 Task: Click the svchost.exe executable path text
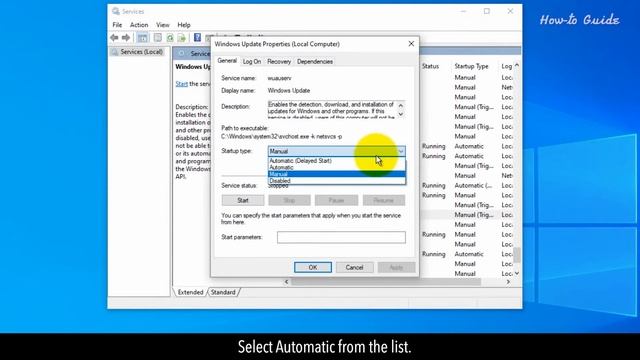click(282, 137)
